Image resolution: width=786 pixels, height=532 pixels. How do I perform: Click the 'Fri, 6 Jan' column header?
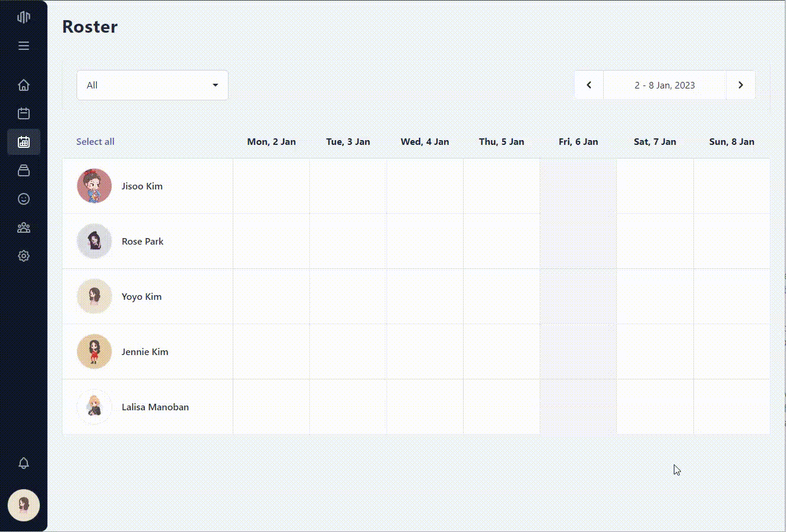(578, 141)
